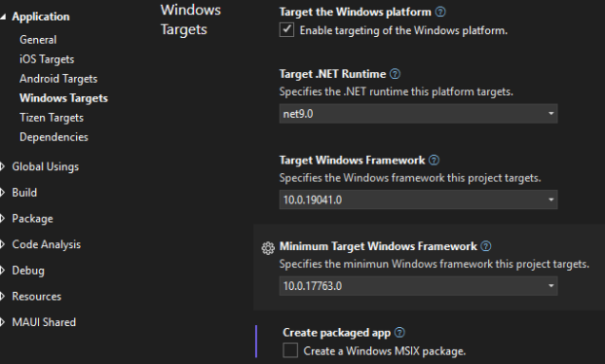Viewport: 605px width, 364px height.
Task: Click the Create packaged app heading
Action: pyautogui.click(x=336, y=333)
